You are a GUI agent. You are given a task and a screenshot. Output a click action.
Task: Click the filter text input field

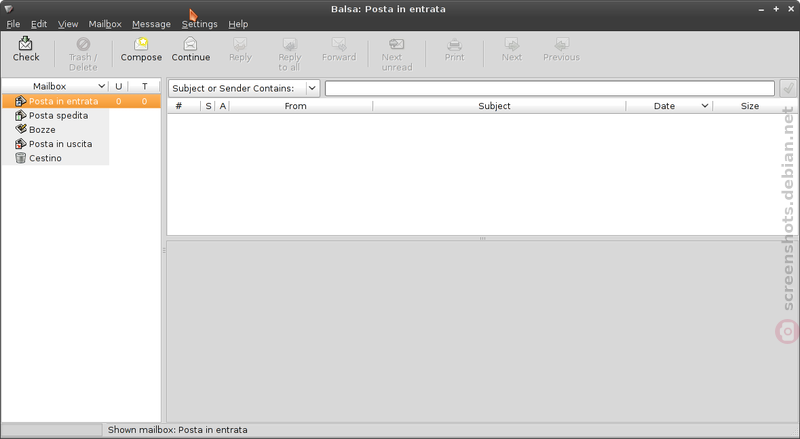pos(550,88)
